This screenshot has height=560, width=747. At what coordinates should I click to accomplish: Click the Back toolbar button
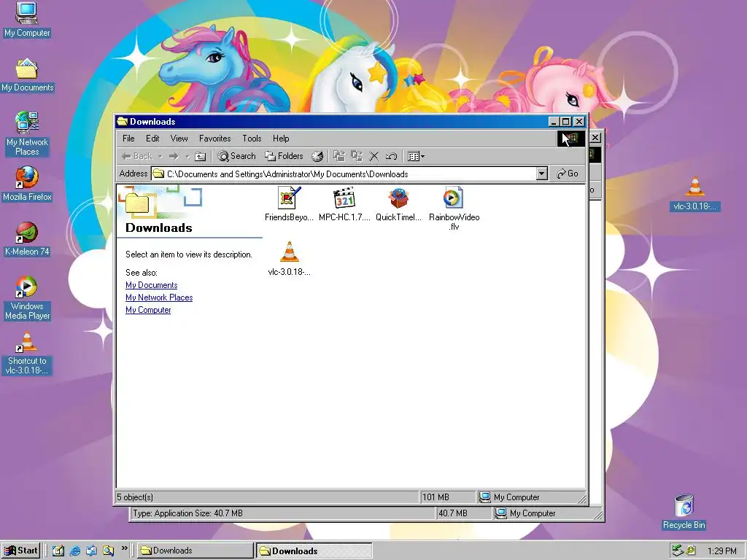point(137,156)
